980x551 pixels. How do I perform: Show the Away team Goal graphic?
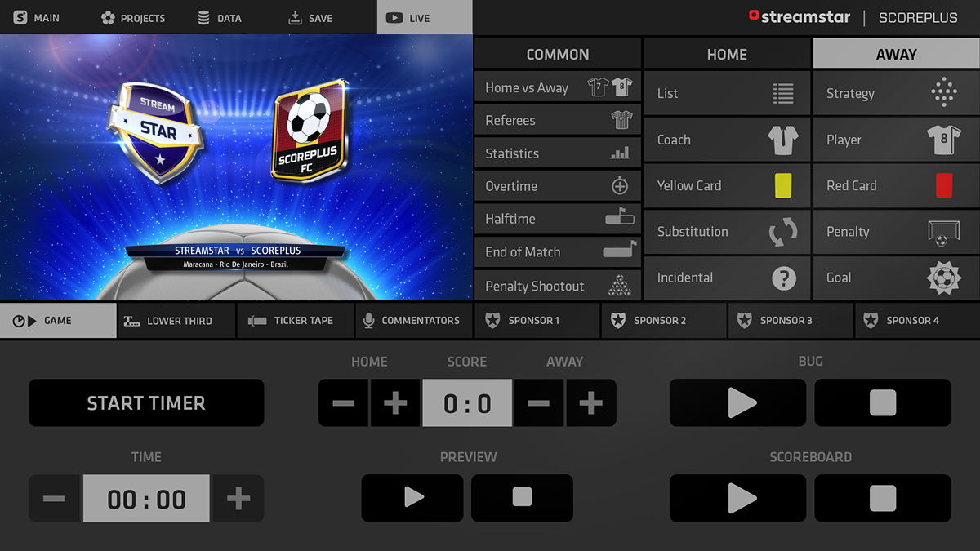pyautogui.click(x=895, y=278)
